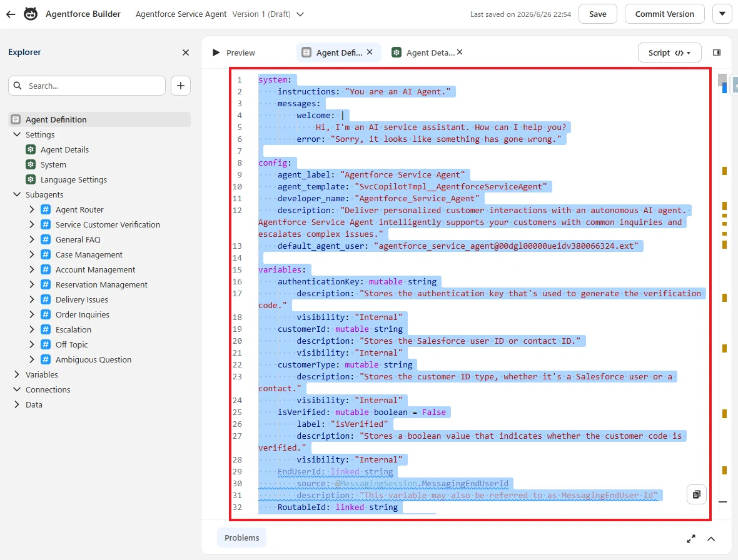Select Service Customer Verification subagent
Image resolution: width=738 pixels, height=560 pixels.
pos(108,225)
